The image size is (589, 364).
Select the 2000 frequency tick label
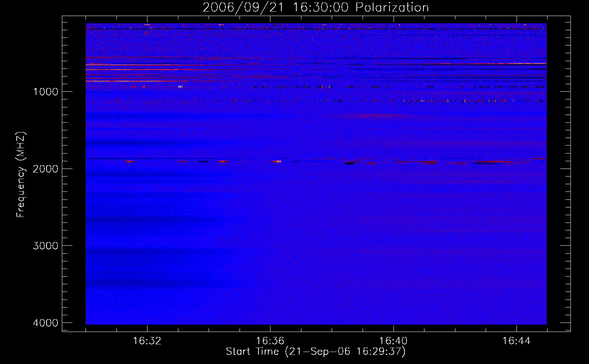click(x=46, y=169)
